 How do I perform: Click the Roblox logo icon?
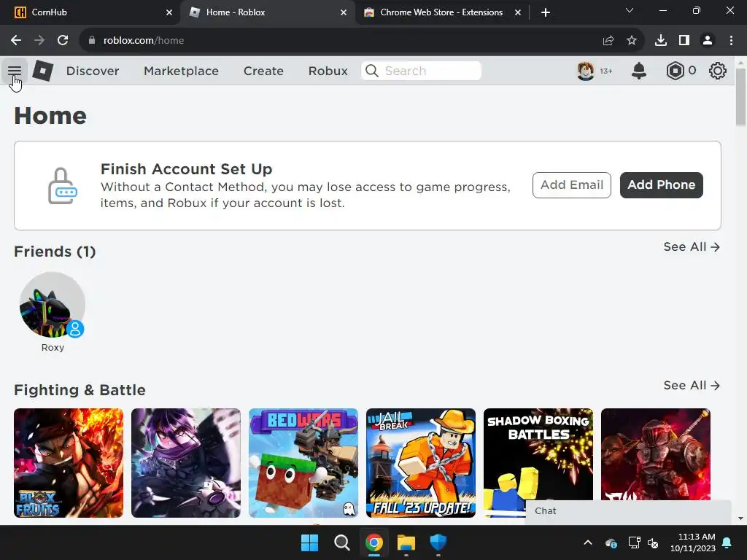coord(43,71)
